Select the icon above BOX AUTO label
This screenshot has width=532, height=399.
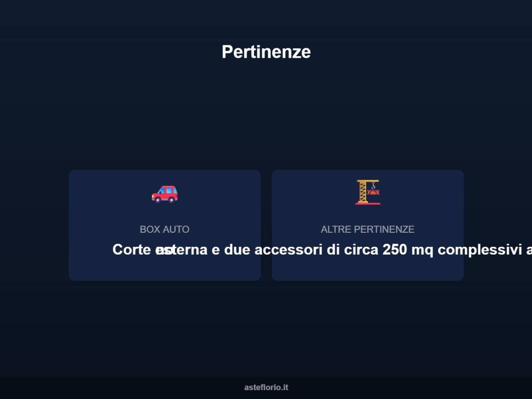click(x=165, y=194)
